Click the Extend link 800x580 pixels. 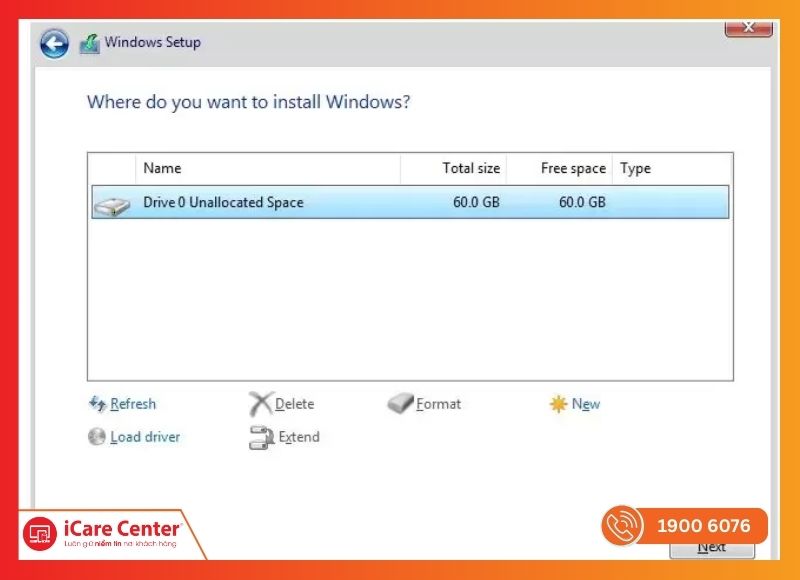pyautogui.click(x=299, y=437)
